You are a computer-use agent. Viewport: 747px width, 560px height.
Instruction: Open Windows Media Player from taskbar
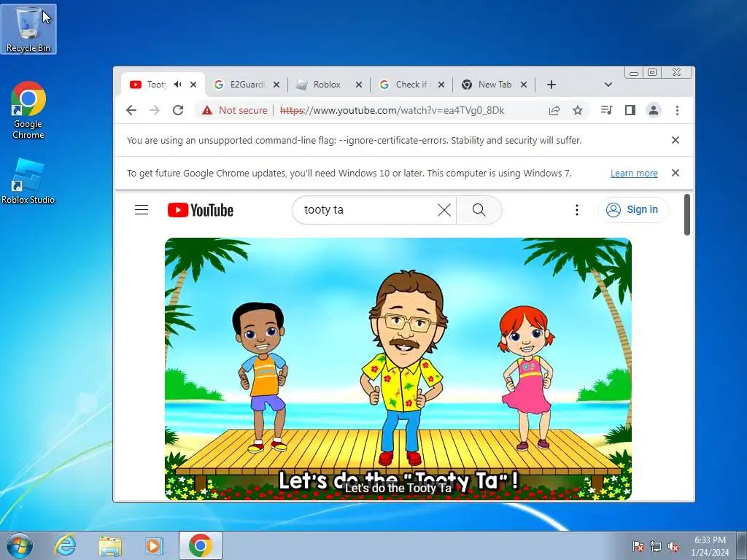[x=155, y=545]
